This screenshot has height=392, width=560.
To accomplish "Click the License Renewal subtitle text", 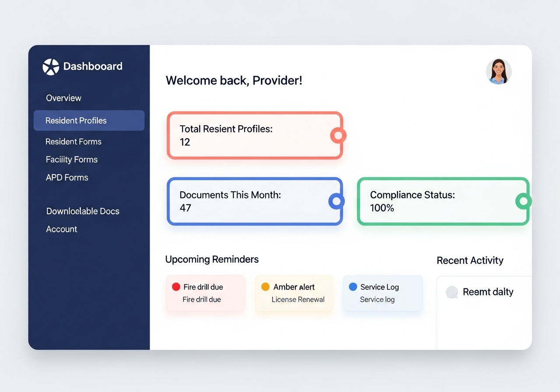I will pyautogui.click(x=298, y=300).
